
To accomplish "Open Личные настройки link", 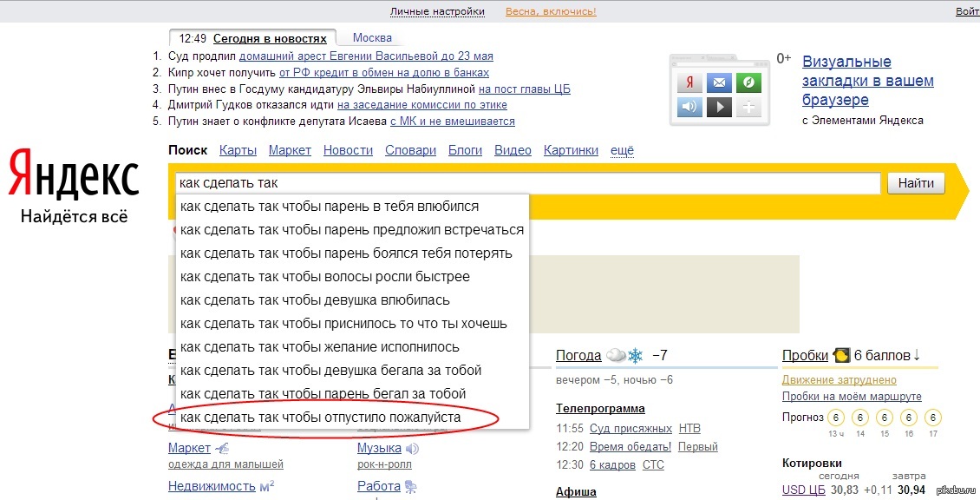I will [x=437, y=11].
